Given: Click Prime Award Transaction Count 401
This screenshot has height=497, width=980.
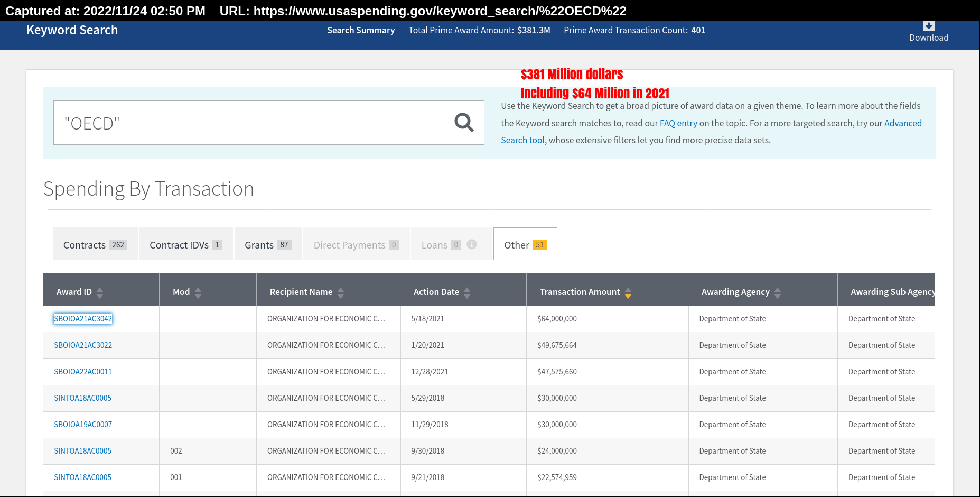Looking at the screenshot, I should pyautogui.click(x=634, y=30).
